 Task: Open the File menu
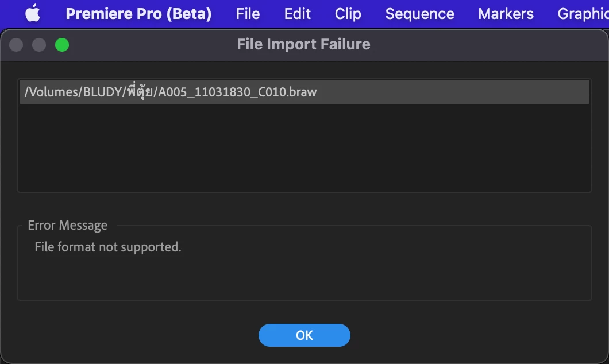coord(248,14)
